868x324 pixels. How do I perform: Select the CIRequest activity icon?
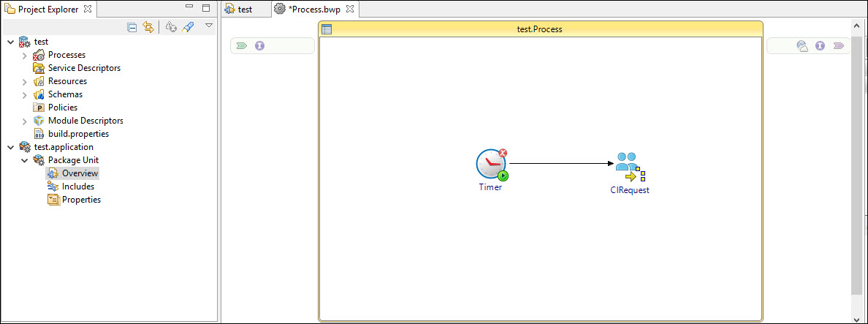click(x=629, y=167)
